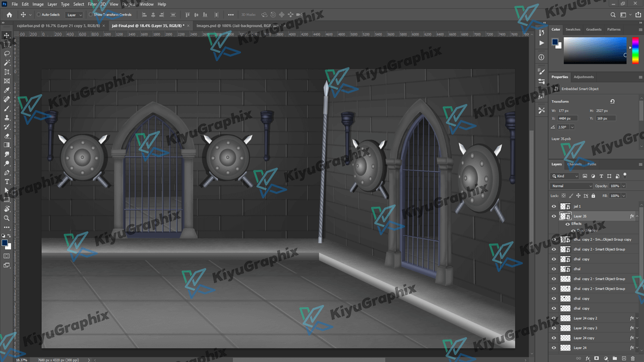Image resolution: width=644 pixels, height=362 pixels.
Task: Delete layer using the trash icon
Action: pyautogui.click(x=633, y=358)
